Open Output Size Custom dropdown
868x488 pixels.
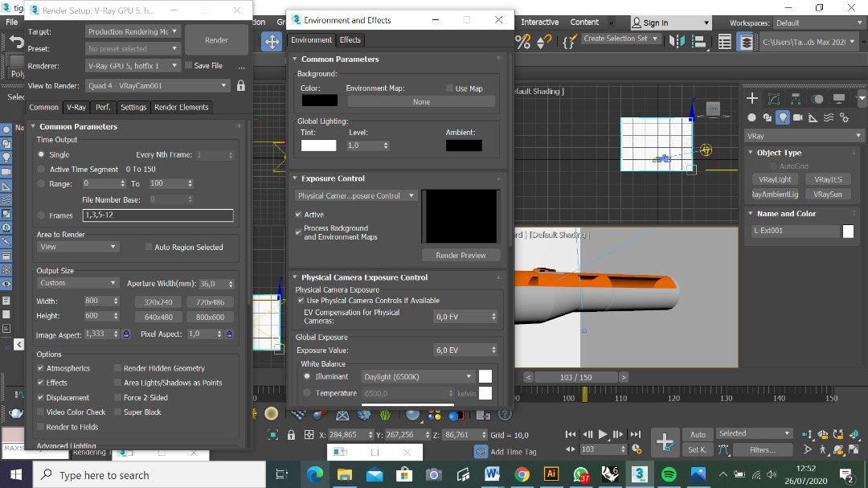click(x=77, y=282)
